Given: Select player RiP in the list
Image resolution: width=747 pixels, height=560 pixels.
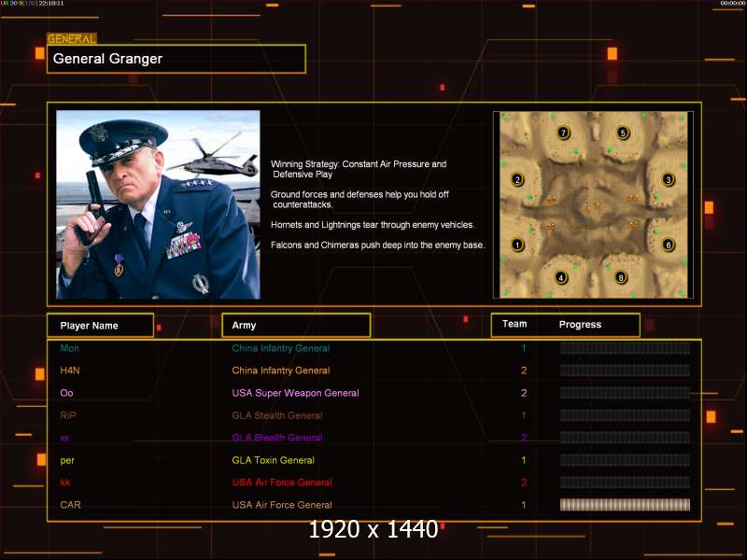Looking at the screenshot, I should click(x=68, y=415).
